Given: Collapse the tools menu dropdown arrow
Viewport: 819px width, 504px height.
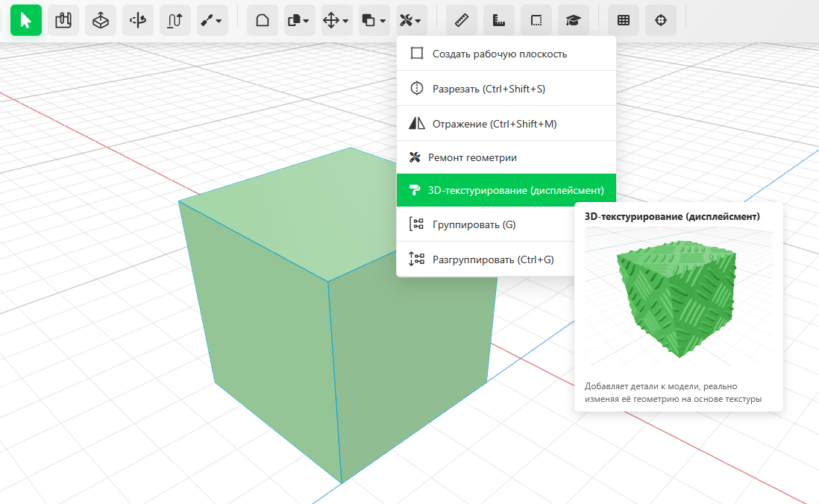Looking at the screenshot, I should (x=418, y=22).
